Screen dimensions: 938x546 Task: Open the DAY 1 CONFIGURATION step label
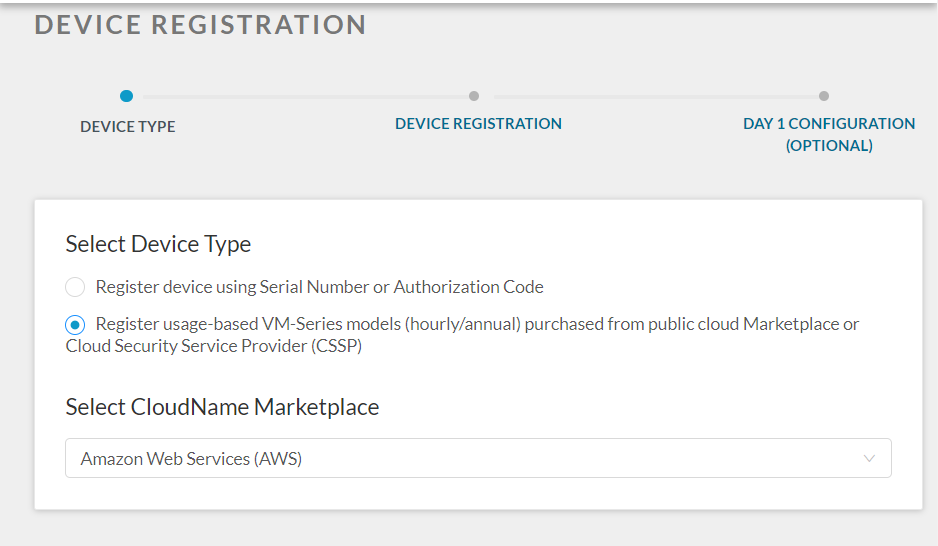829,124
